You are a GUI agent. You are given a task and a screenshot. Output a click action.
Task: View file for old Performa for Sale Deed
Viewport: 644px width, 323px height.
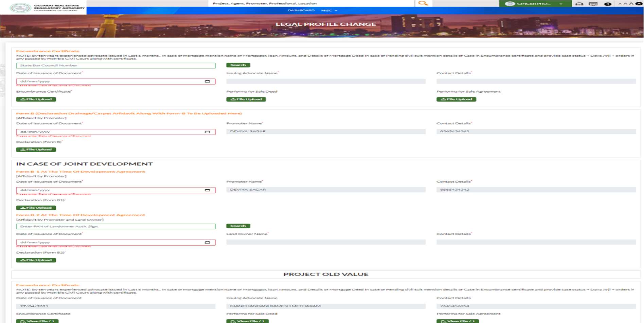pyautogui.click(x=248, y=321)
